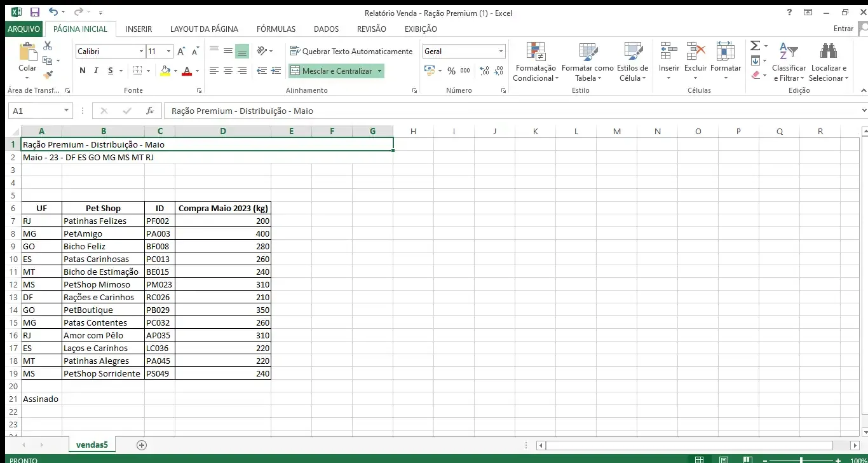Click the thousands separator 000 icon

point(465,71)
